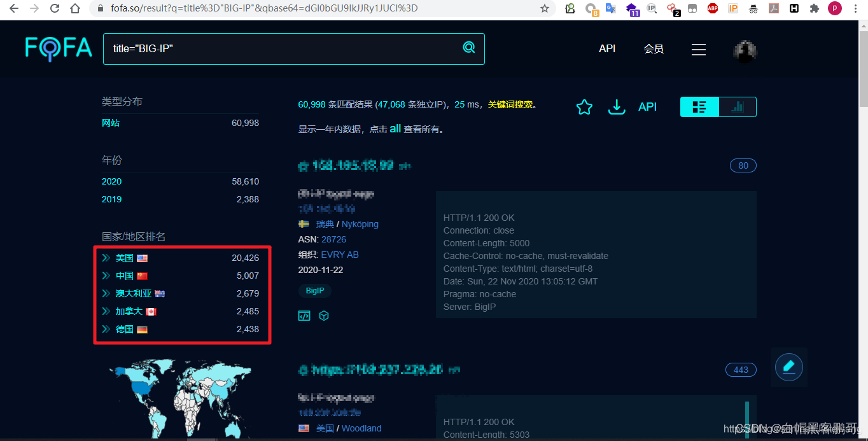
Task: Click the browser back arrow
Action: (x=13, y=8)
